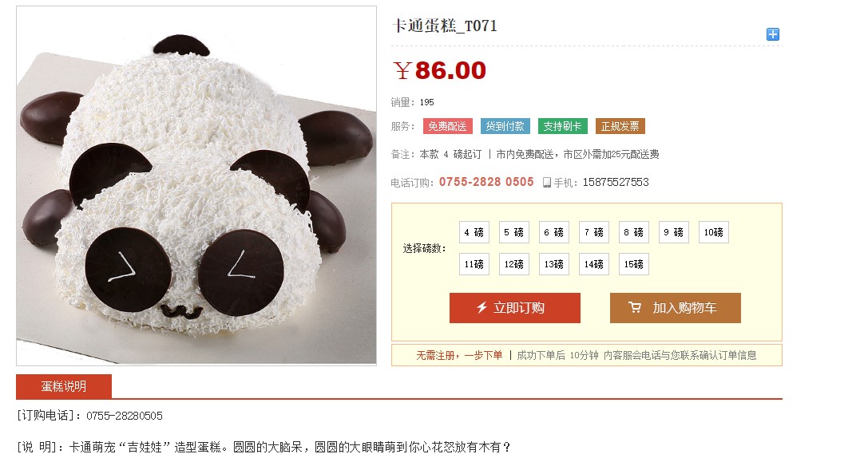Pick the 15磅 cake size
The height and width of the screenshot is (458, 868).
coord(634,264)
